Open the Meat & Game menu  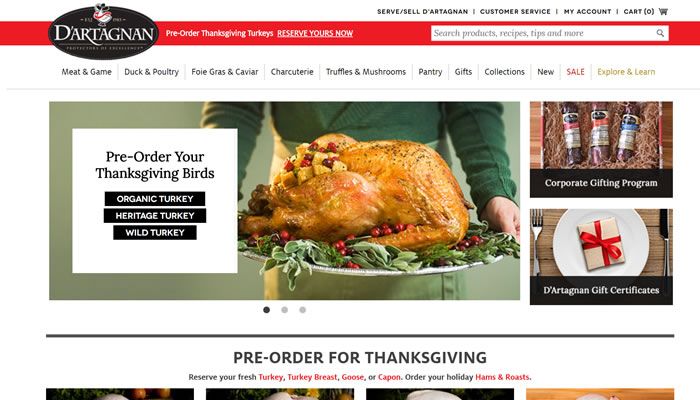87,72
